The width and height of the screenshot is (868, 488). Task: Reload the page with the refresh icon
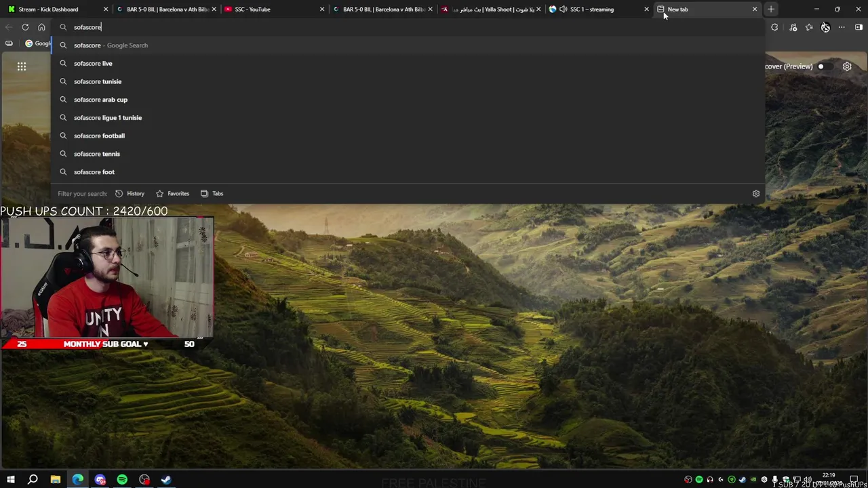click(x=25, y=27)
